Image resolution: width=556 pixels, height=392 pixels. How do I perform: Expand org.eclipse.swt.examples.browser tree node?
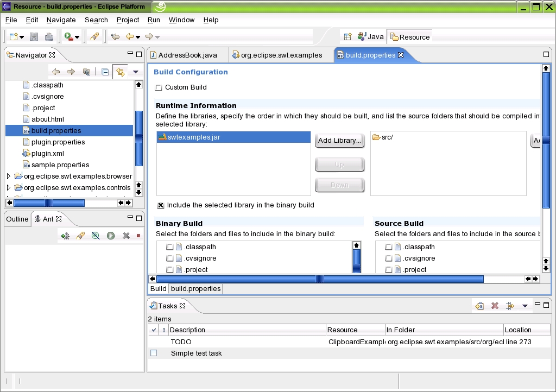click(9, 176)
